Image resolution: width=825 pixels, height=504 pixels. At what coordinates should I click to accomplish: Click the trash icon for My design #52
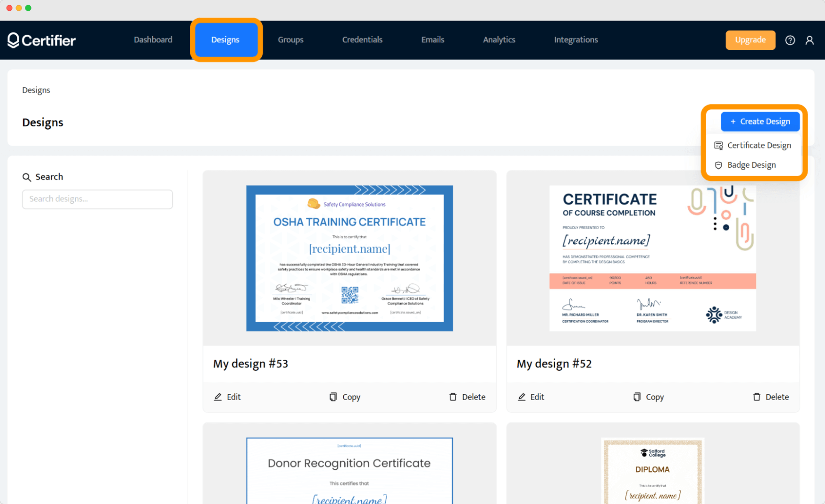(x=756, y=397)
